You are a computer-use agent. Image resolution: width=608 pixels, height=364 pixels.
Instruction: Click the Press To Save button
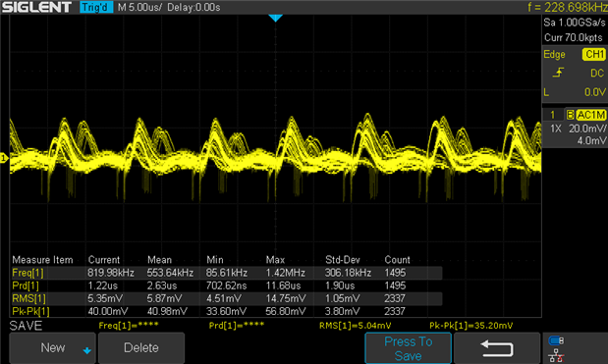408,348
